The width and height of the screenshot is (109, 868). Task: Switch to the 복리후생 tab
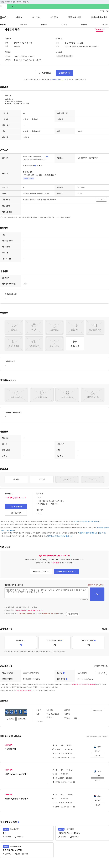click(x=64, y=25)
